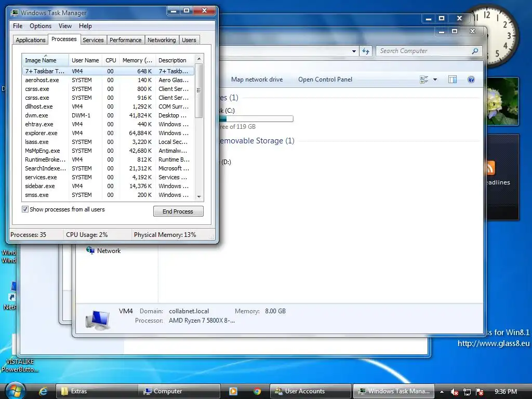
Task: Switch to the Services tab
Action: pyautogui.click(x=93, y=40)
